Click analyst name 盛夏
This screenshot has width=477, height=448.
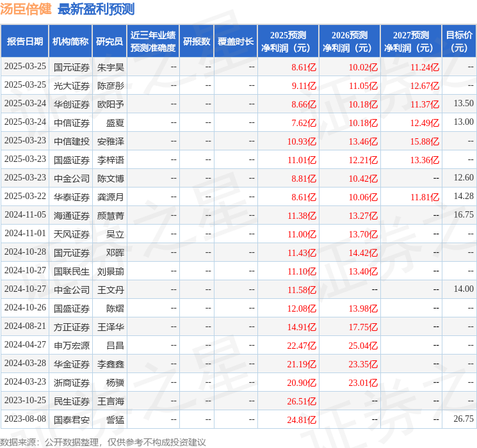(115, 123)
